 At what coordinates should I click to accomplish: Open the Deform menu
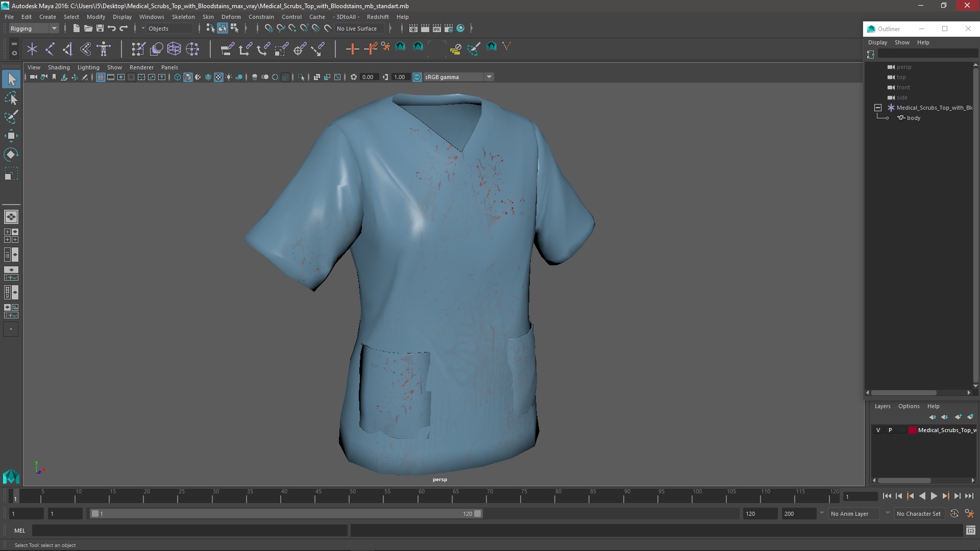coord(231,17)
